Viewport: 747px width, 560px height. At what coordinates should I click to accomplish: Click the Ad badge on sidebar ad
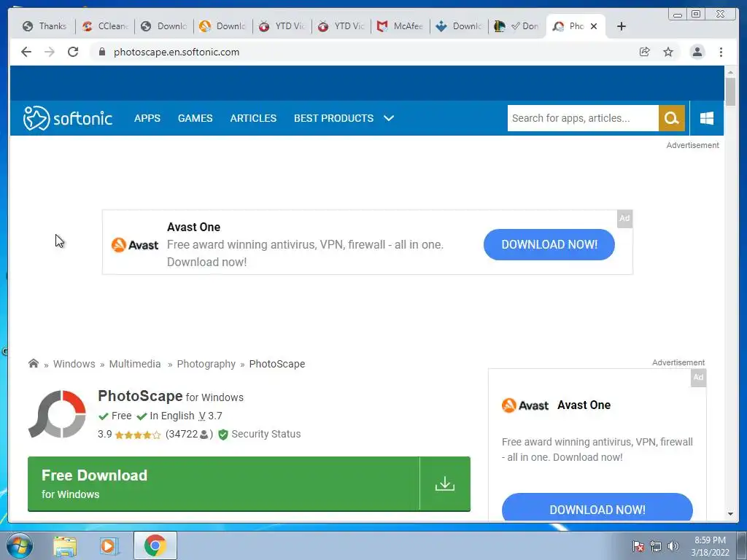tap(698, 377)
